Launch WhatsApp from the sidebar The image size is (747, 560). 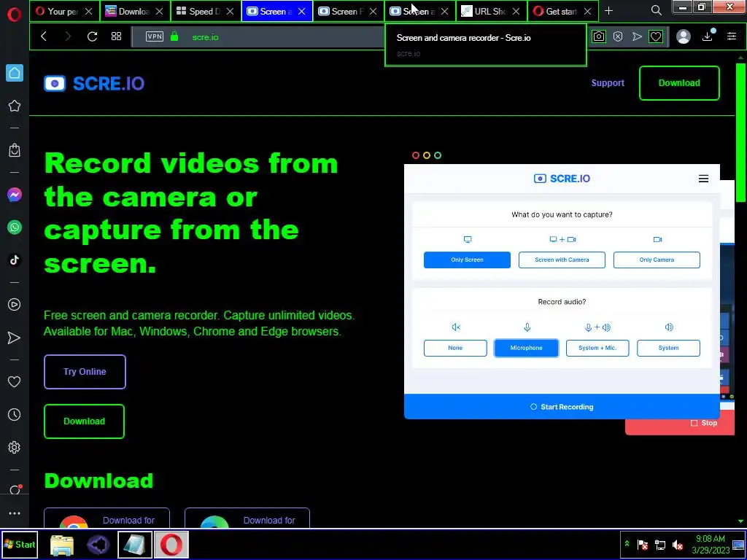[x=15, y=227]
